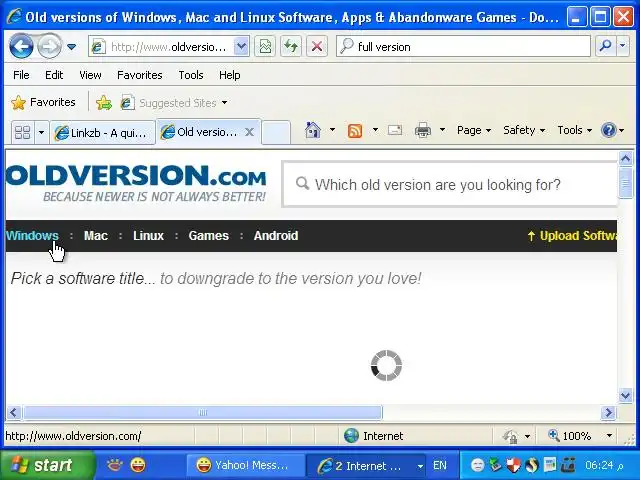Click the Internet security zone indicator
Image resolution: width=640 pixels, height=480 pixels.
[x=373, y=436]
